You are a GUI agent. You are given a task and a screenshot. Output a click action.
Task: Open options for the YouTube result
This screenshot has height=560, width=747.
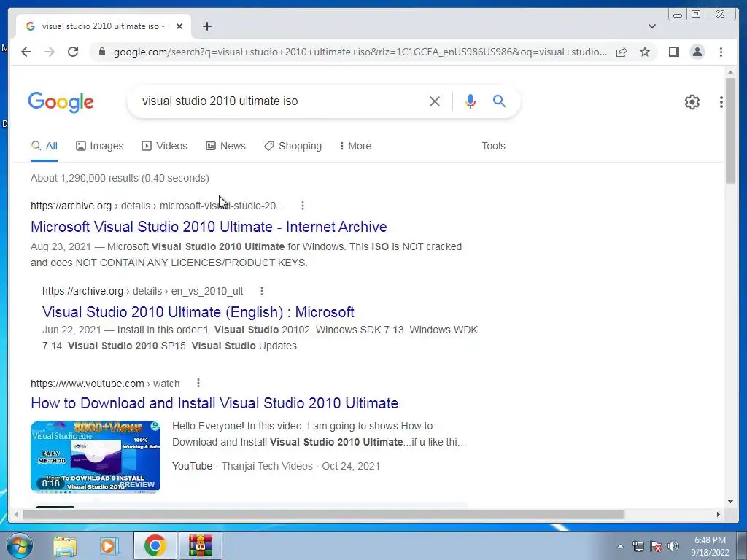[x=198, y=384]
